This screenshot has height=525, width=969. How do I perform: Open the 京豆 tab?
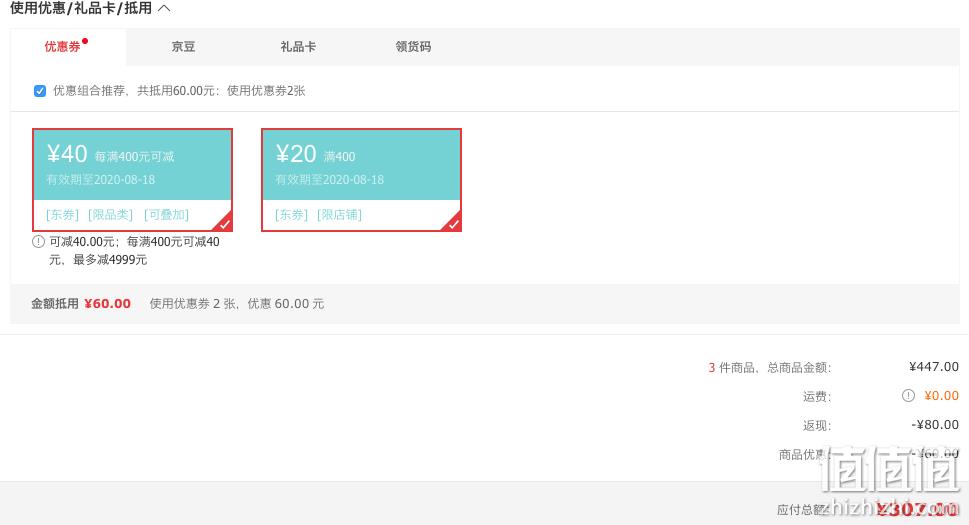click(x=184, y=46)
